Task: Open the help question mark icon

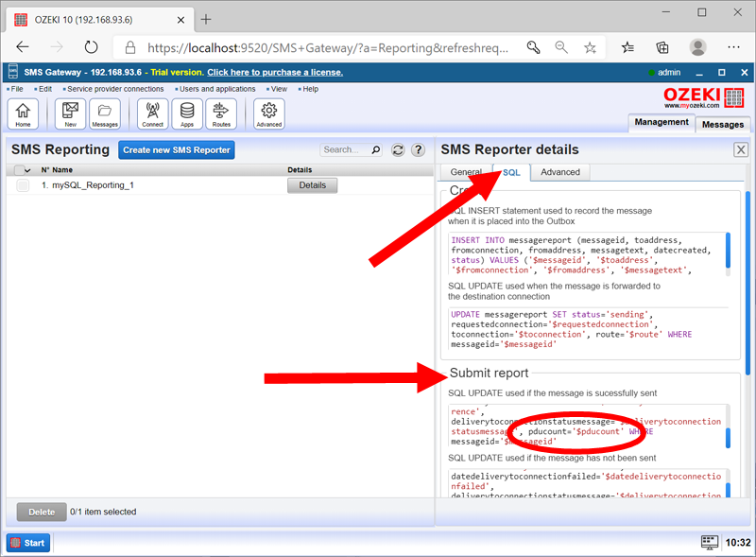Action: tap(418, 150)
